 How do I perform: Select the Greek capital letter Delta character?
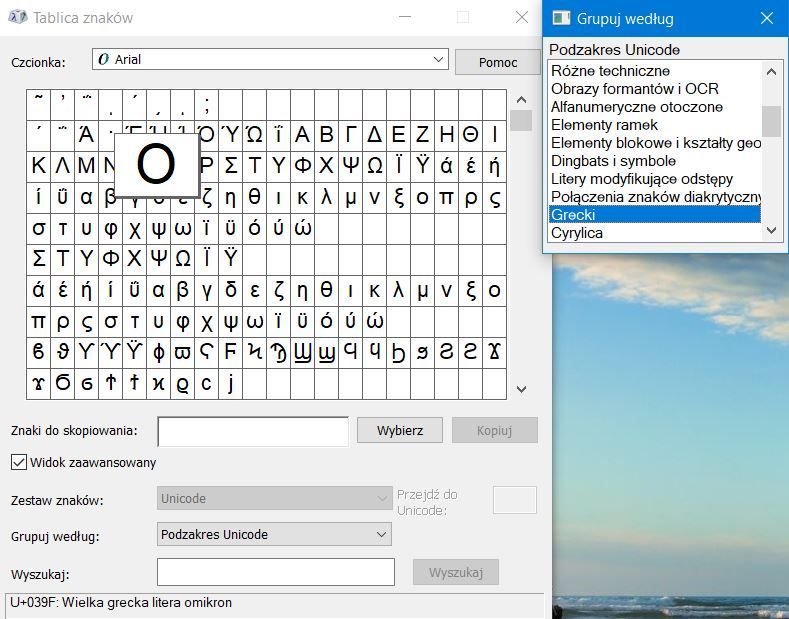click(x=375, y=135)
